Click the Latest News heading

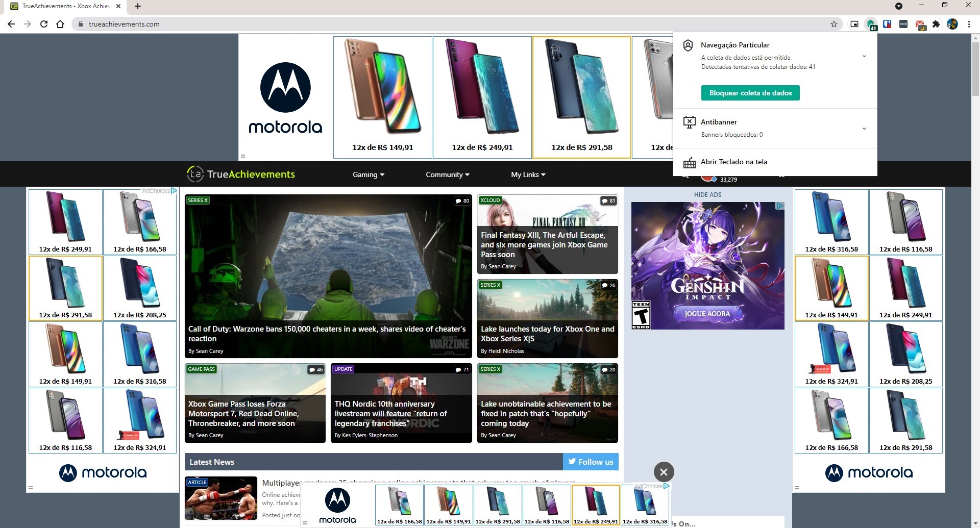point(212,462)
